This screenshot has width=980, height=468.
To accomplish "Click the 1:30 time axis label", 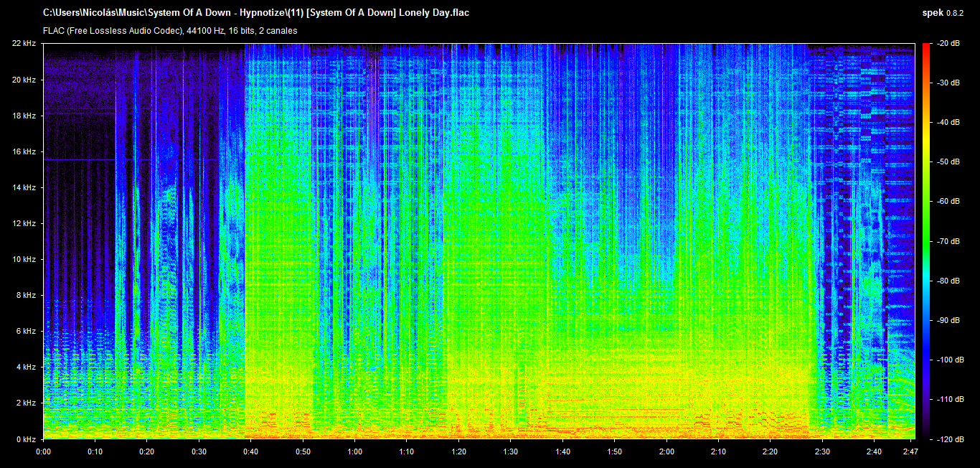I will (511, 451).
